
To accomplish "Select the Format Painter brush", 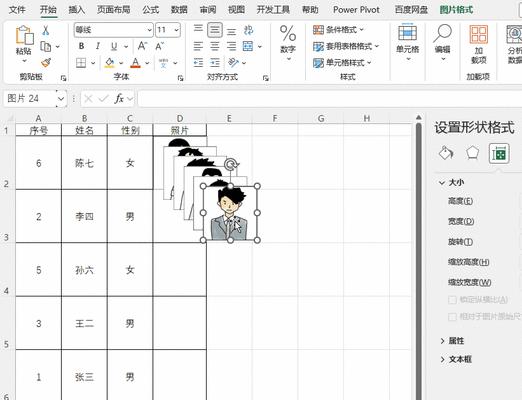I will (46, 63).
